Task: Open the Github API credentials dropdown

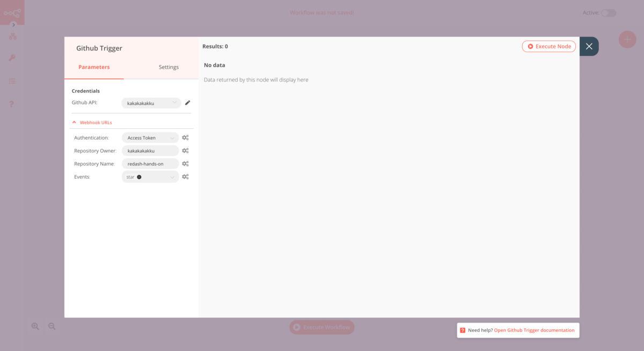Action: pyautogui.click(x=151, y=103)
